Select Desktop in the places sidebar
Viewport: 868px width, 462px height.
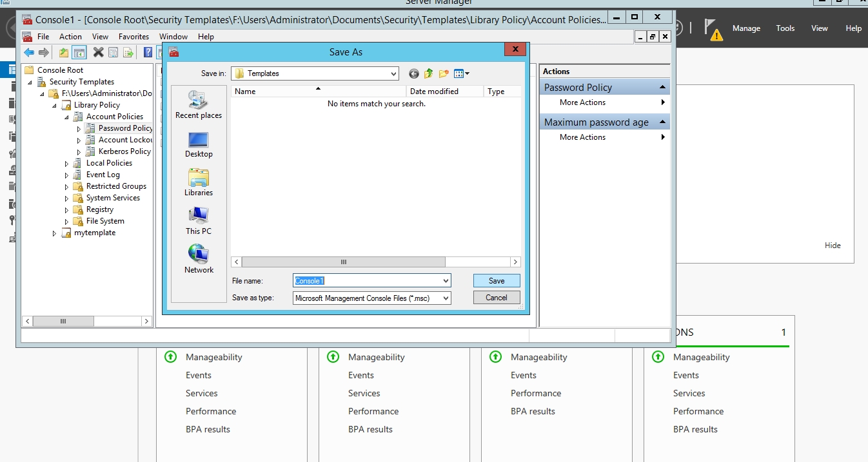point(199,144)
